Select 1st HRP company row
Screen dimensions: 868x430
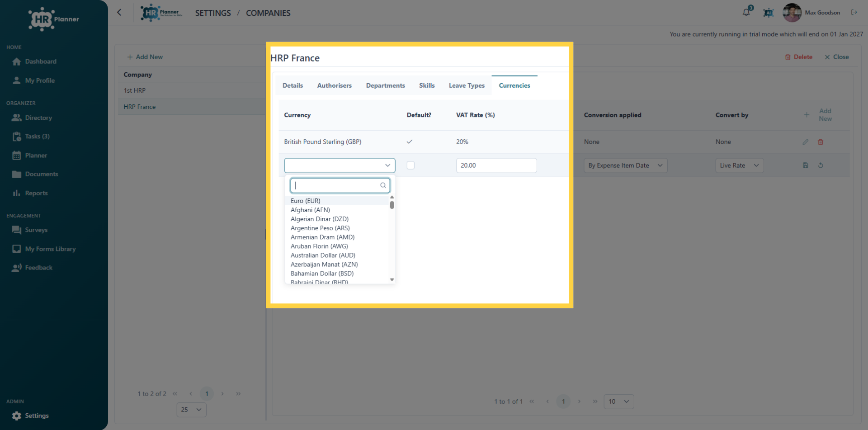[x=192, y=90]
